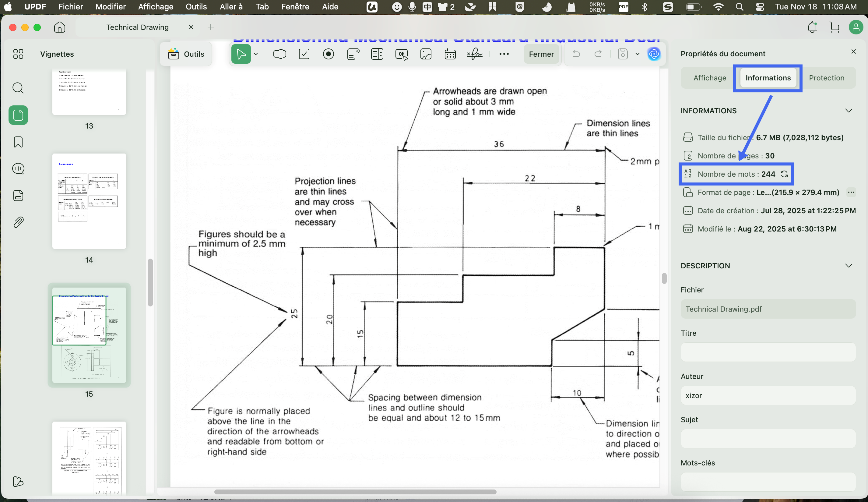This screenshot has width=868, height=502.
Task: Open the bookmarks panel icon
Action: click(18, 142)
